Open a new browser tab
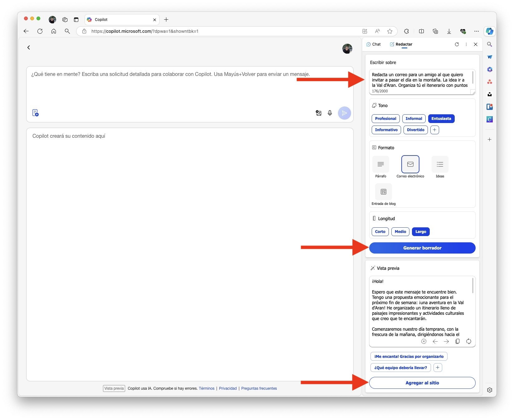This screenshot has height=420, width=514. [x=166, y=20]
